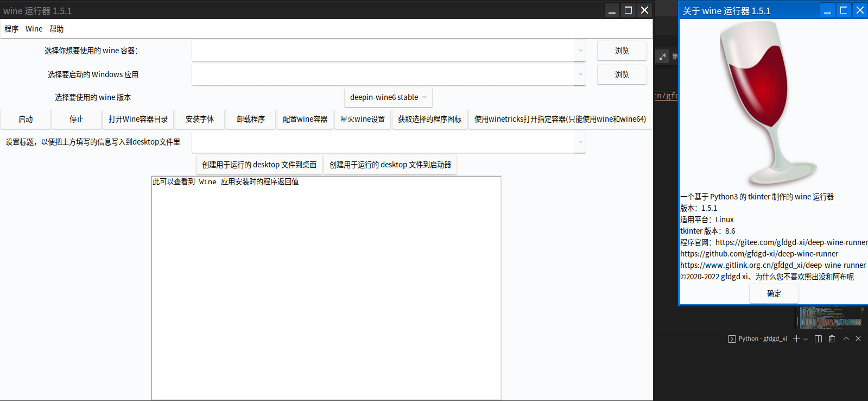Click 浏览 next to the wine 容器 field
Screen dimensions: 868x401
pyautogui.click(x=622, y=51)
